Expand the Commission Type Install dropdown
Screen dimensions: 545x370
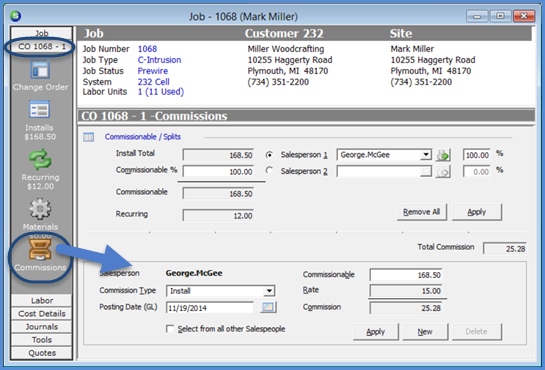(x=269, y=291)
